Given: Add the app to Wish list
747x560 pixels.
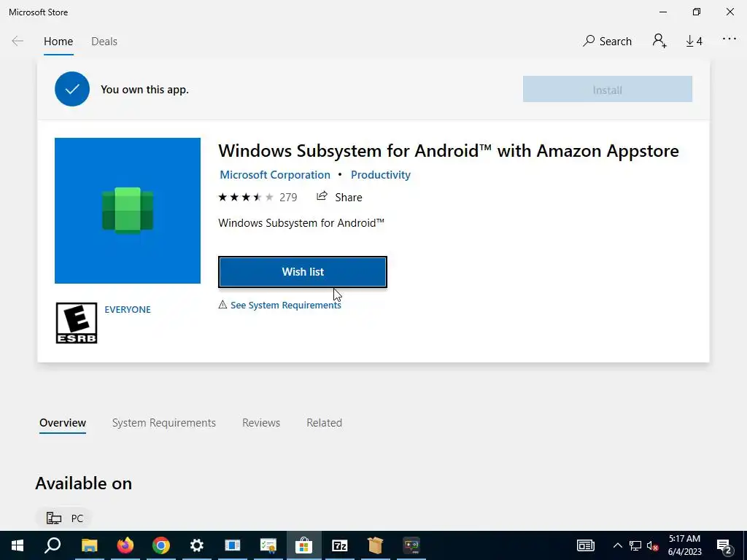Looking at the screenshot, I should [303, 272].
